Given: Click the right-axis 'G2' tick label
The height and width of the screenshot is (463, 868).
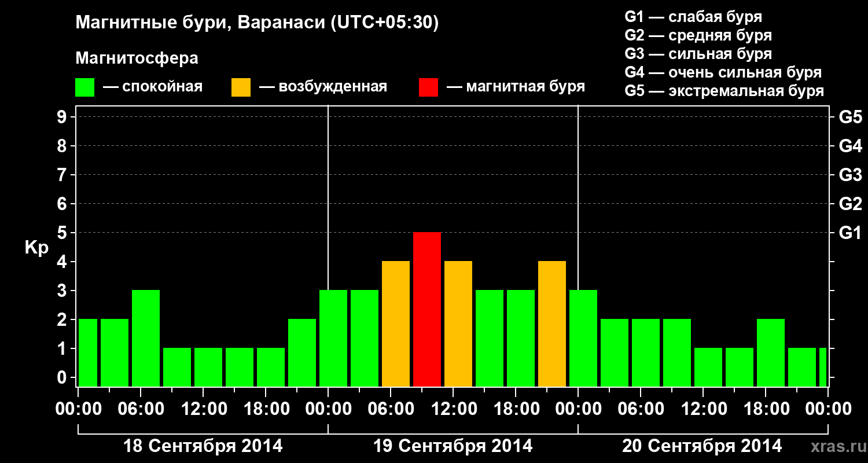Looking at the screenshot, I should [851, 204].
